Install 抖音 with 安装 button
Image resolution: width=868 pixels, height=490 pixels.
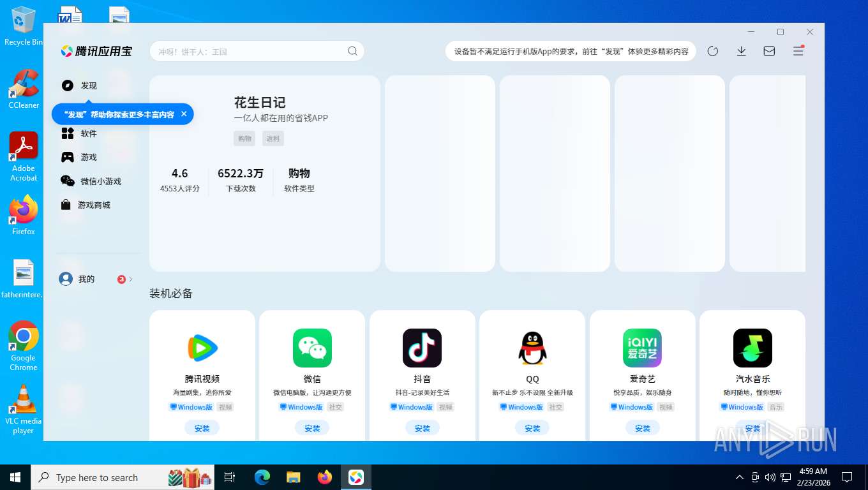423,428
